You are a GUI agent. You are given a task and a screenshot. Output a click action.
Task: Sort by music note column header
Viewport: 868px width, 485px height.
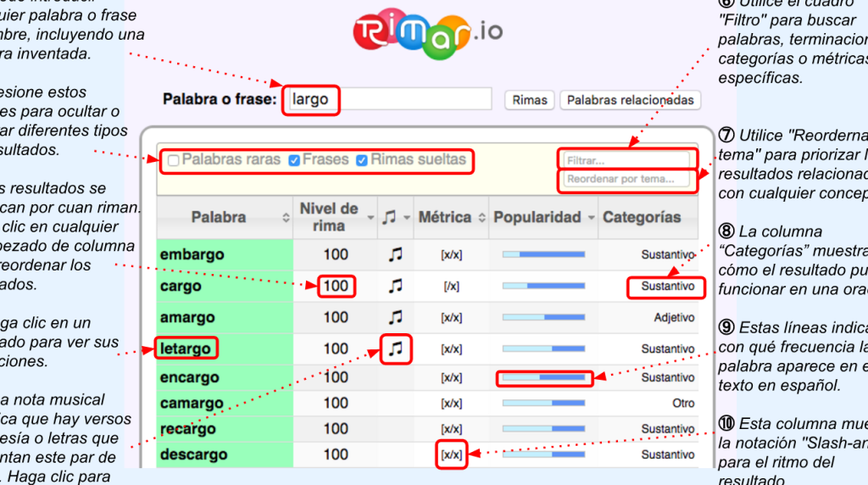[x=395, y=217]
